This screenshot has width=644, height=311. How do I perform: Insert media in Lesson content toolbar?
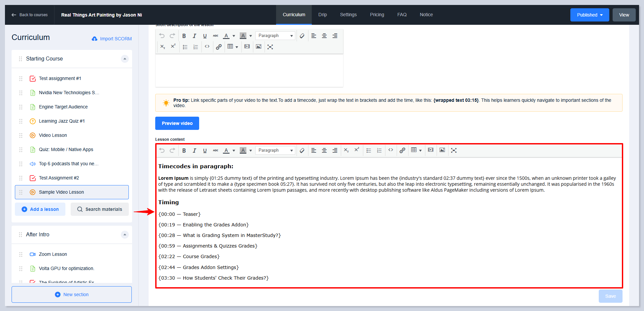431,150
